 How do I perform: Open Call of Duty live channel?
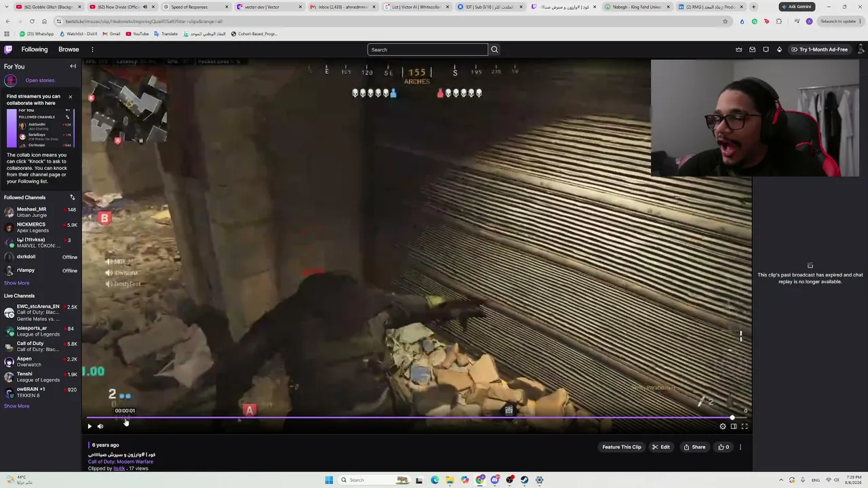(x=41, y=346)
